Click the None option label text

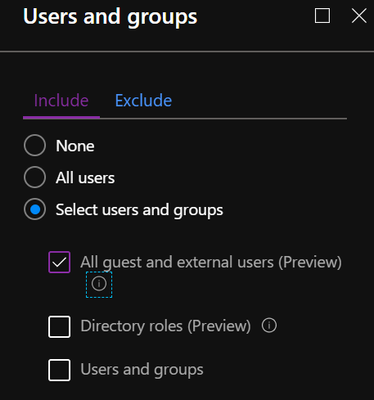(x=75, y=146)
